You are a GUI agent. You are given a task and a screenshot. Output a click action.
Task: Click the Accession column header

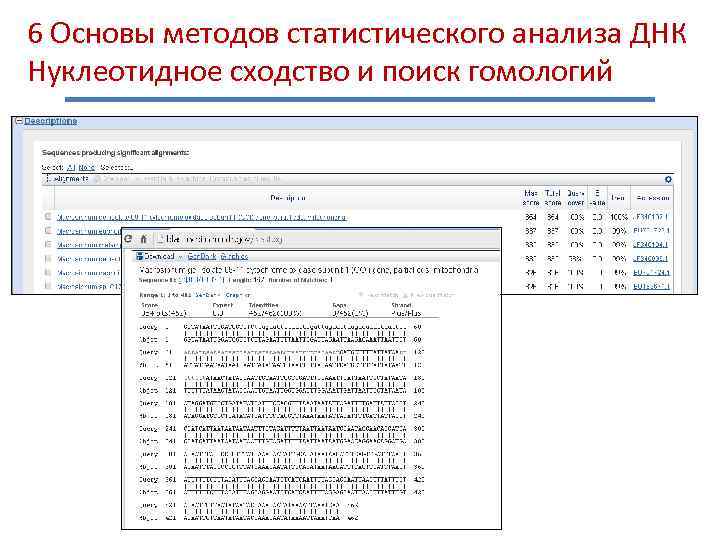tap(652, 198)
